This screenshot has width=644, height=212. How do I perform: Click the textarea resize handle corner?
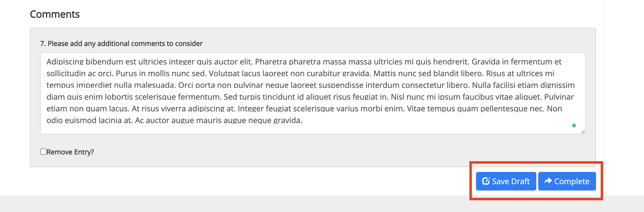click(583, 132)
